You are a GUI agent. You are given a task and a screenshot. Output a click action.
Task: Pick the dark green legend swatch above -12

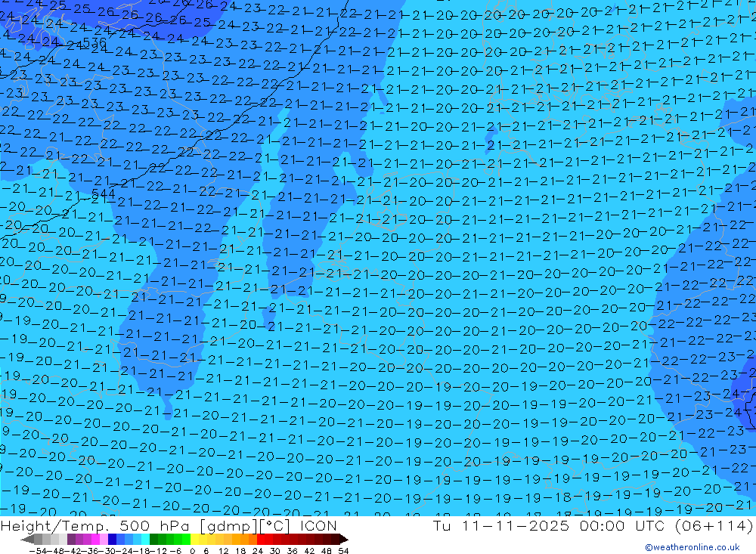[x=153, y=539]
